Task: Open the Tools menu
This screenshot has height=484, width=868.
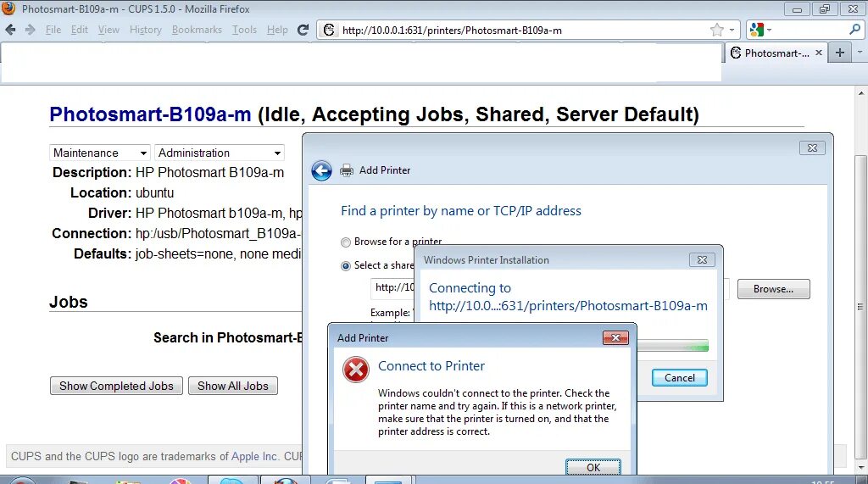Action: click(x=244, y=30)
